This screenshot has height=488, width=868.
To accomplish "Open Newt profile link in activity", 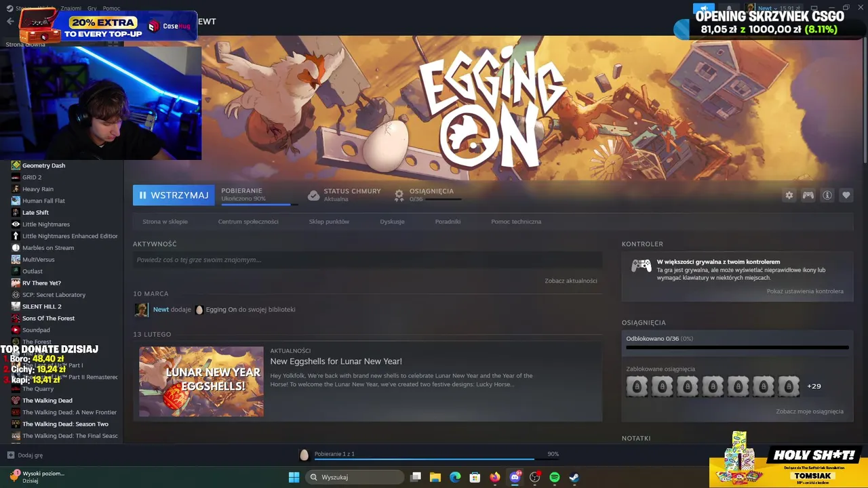I will 161,310.
